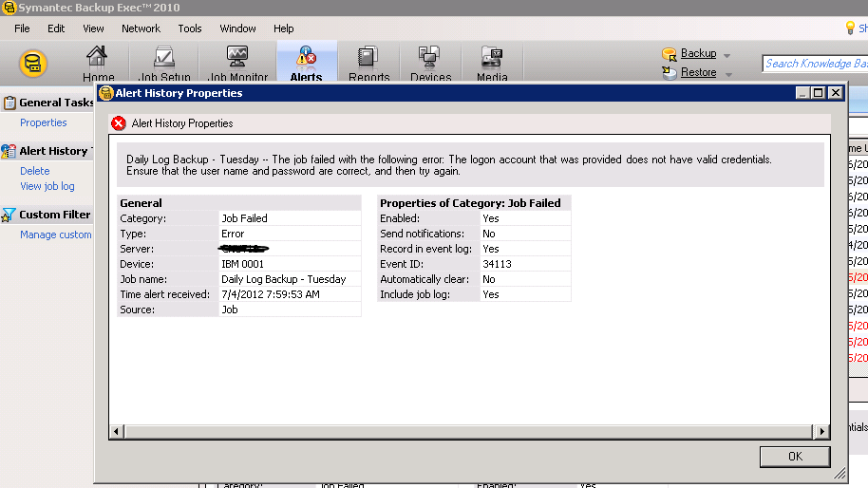Click the Backup link
The height and width of the screenshot is (488, 868).
click(x=699, y=53)
